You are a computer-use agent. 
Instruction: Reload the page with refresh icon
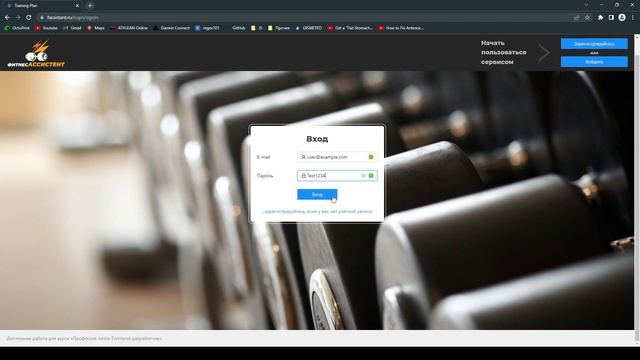[29, 18]
